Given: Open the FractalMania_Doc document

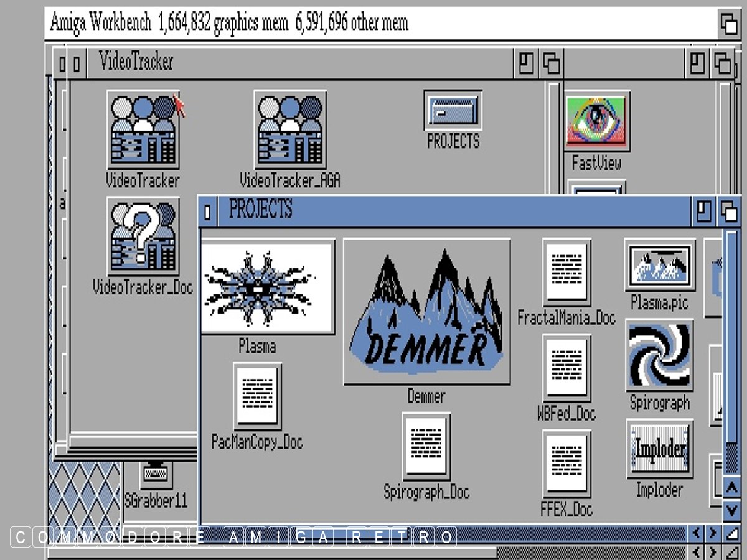Looking at the screenshot, I should pos(566,273).
